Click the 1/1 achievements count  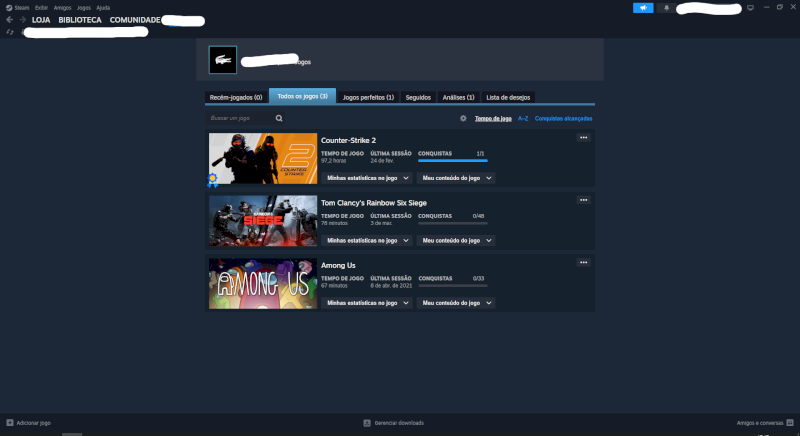(480, 153)
